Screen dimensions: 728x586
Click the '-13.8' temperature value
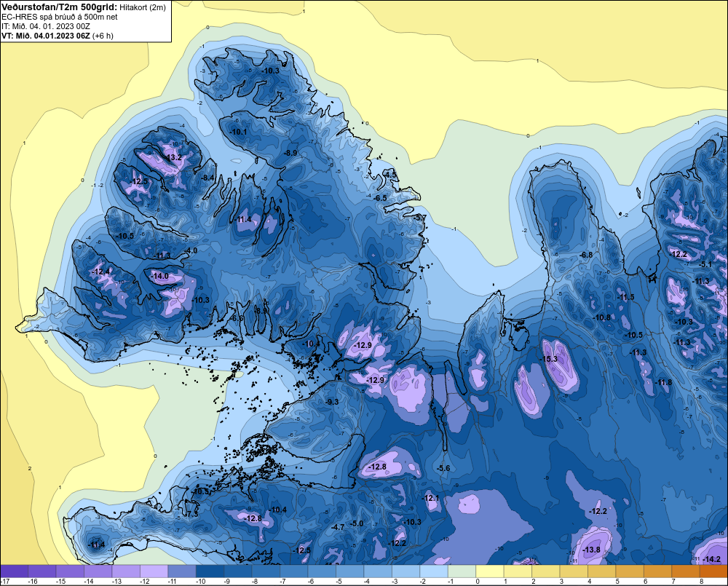tap(591, 550)
